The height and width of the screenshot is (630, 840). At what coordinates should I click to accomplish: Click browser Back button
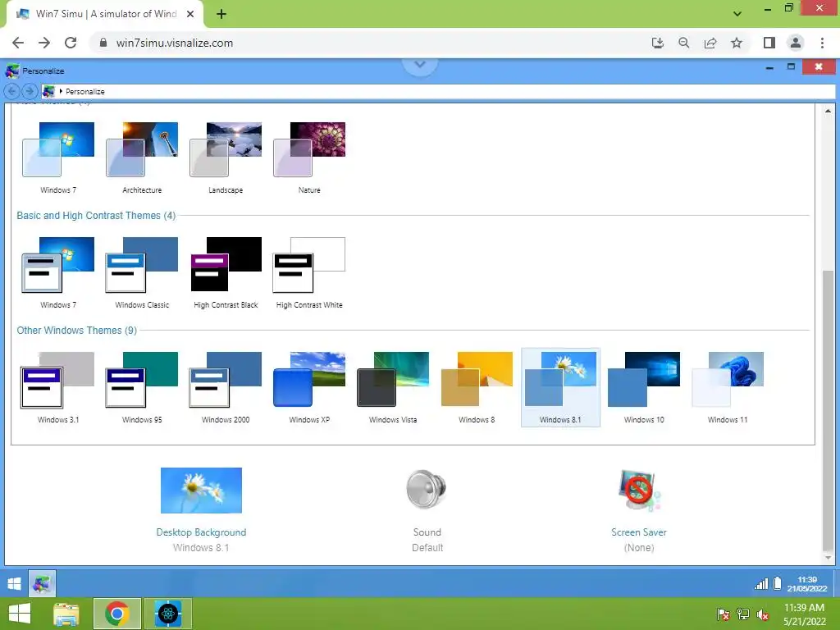pos(18,43)
